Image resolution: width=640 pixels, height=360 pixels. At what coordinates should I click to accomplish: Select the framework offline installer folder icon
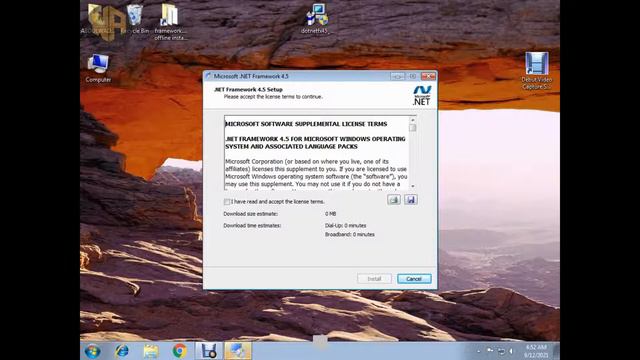170,22
